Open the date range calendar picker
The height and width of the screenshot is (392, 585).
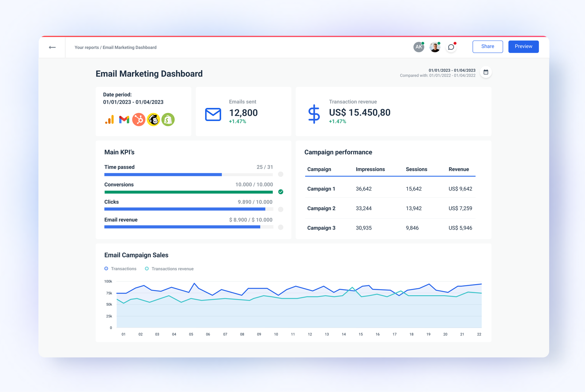(486, 72)
